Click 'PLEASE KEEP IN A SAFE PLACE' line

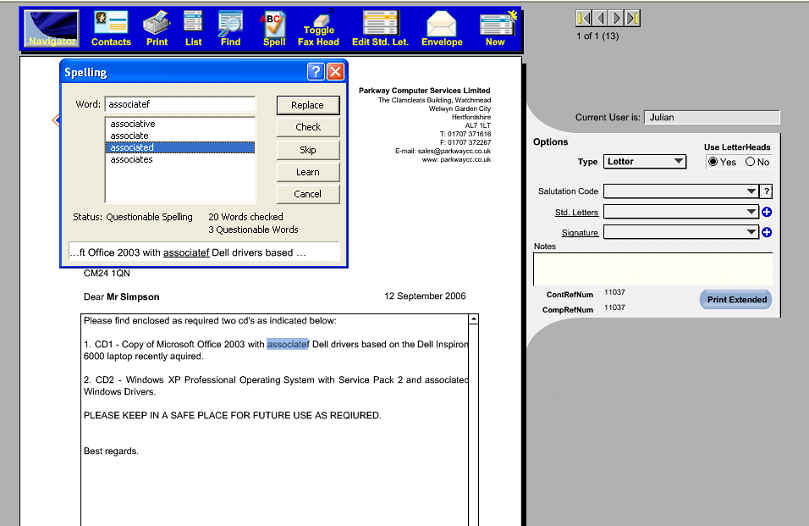[232, 416]
